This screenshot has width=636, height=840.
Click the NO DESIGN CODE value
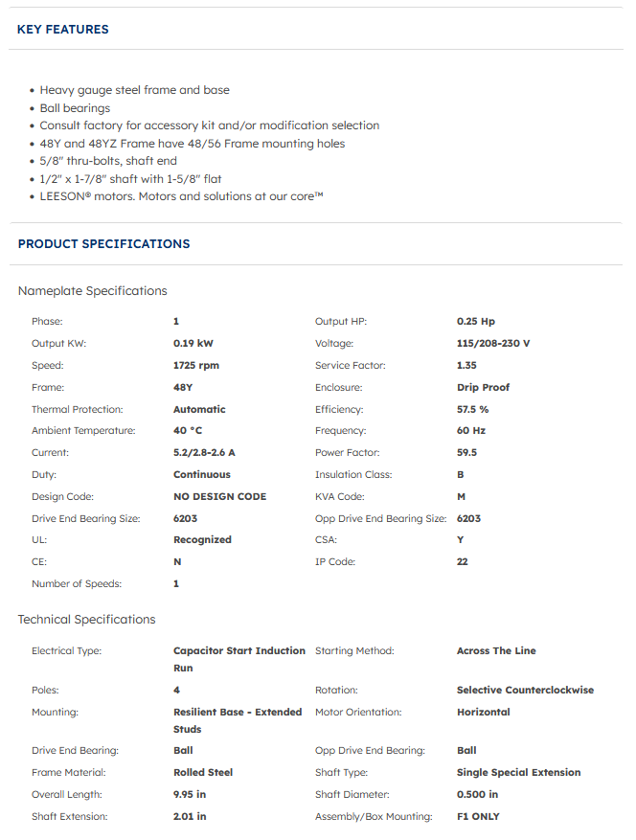pos(219,497)
